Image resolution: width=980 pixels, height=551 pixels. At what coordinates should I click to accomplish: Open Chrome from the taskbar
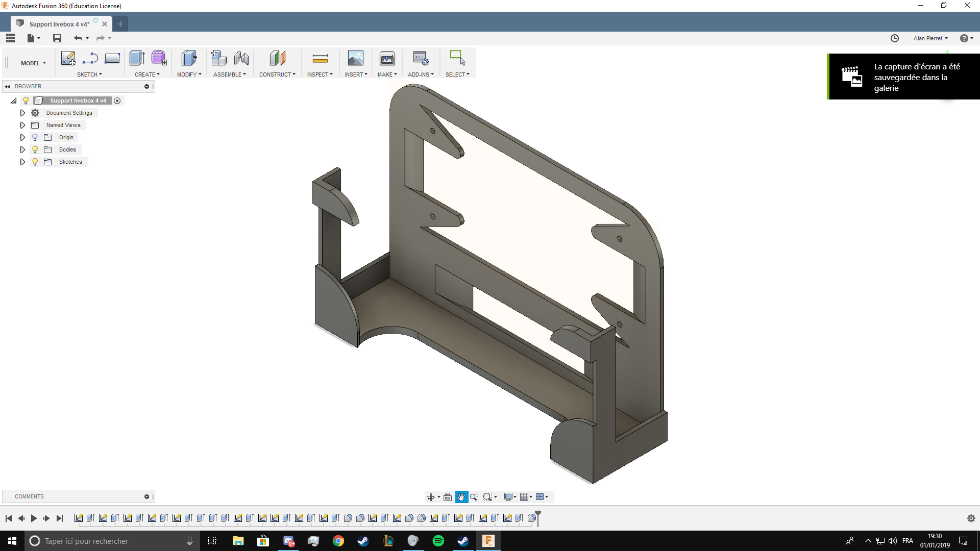point(338,541)
